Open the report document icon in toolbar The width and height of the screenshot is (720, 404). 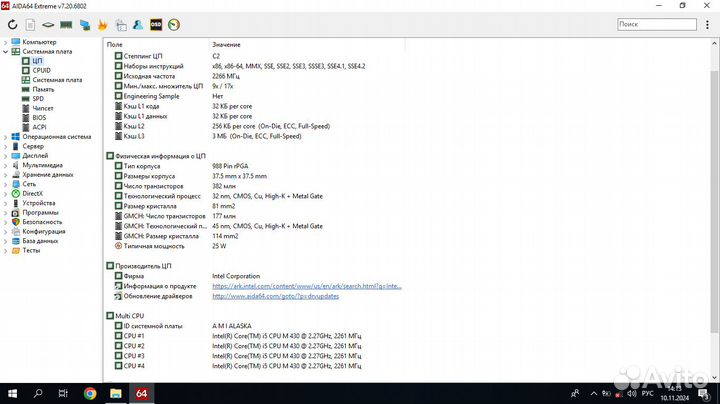pyautogui.click(x=30, y=25)
